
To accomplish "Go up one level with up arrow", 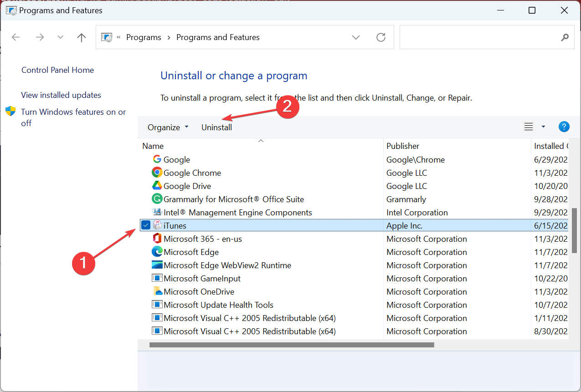I will coord(82,37).
